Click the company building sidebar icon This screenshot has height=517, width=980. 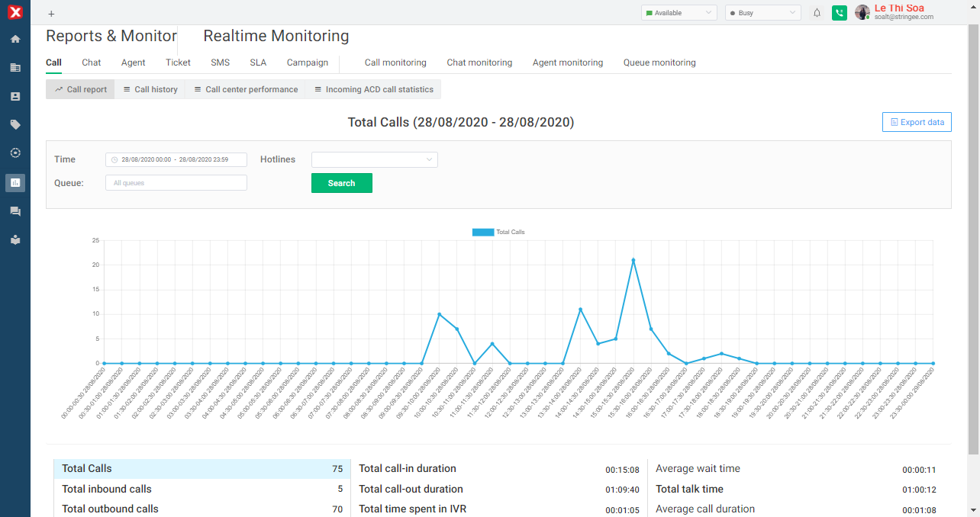[15, 68]
